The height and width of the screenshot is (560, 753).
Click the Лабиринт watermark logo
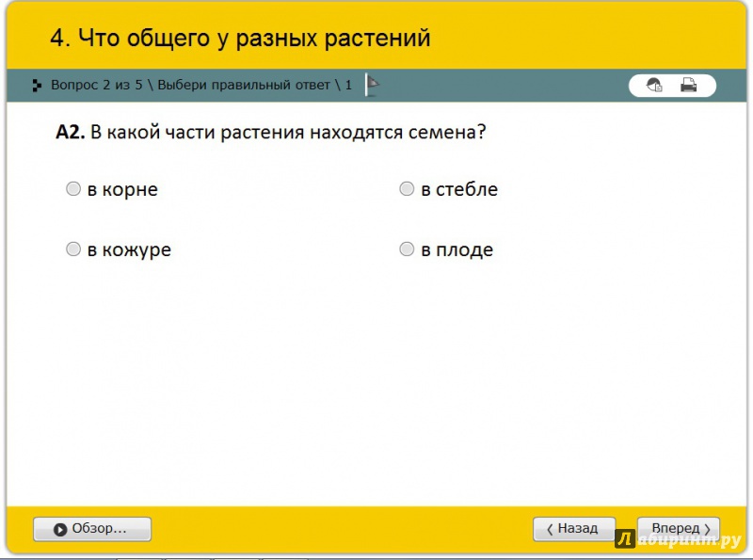click(678, 540)
